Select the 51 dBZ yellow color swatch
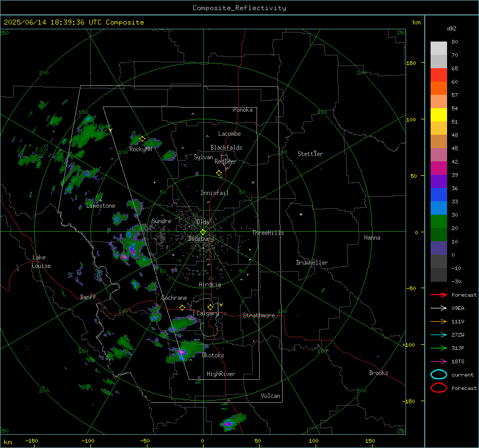479x448 pixels. [x=439, y=115]
